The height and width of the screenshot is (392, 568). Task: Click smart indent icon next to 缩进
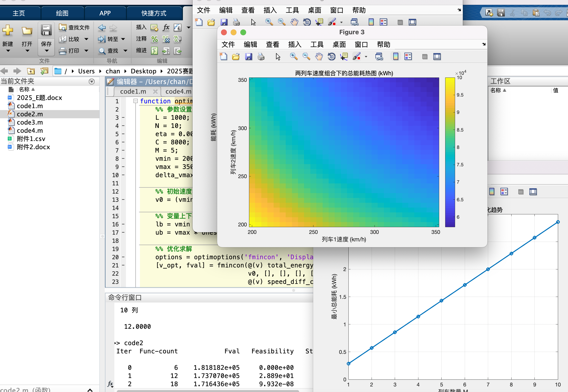[x=154, y=51]
